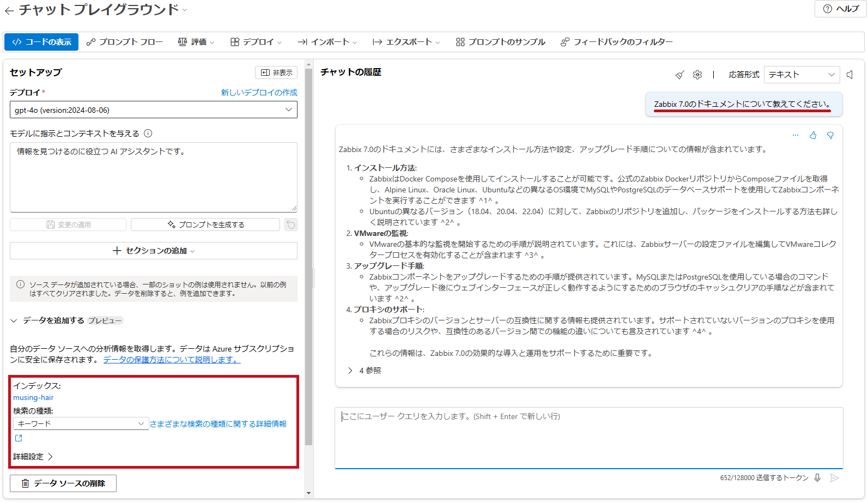Open the 検索の種類 キーワード dropdown

(x=81, y=423)
